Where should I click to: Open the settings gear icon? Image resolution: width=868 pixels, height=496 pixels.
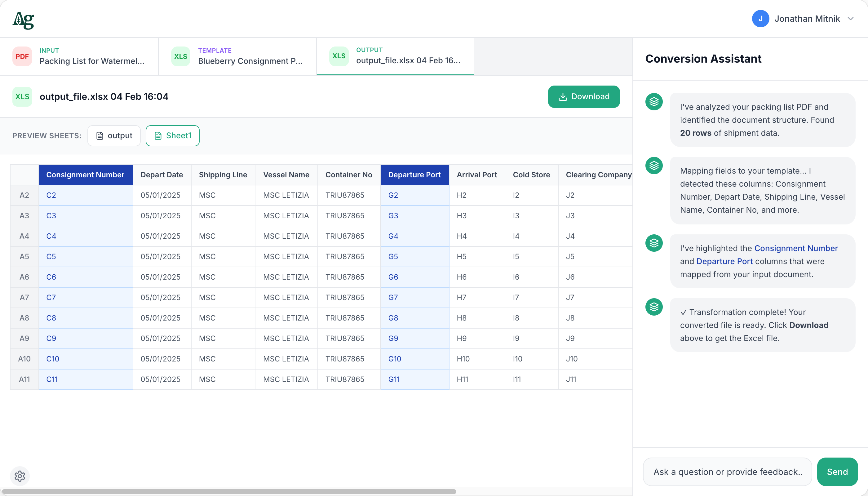coord(20,476)
